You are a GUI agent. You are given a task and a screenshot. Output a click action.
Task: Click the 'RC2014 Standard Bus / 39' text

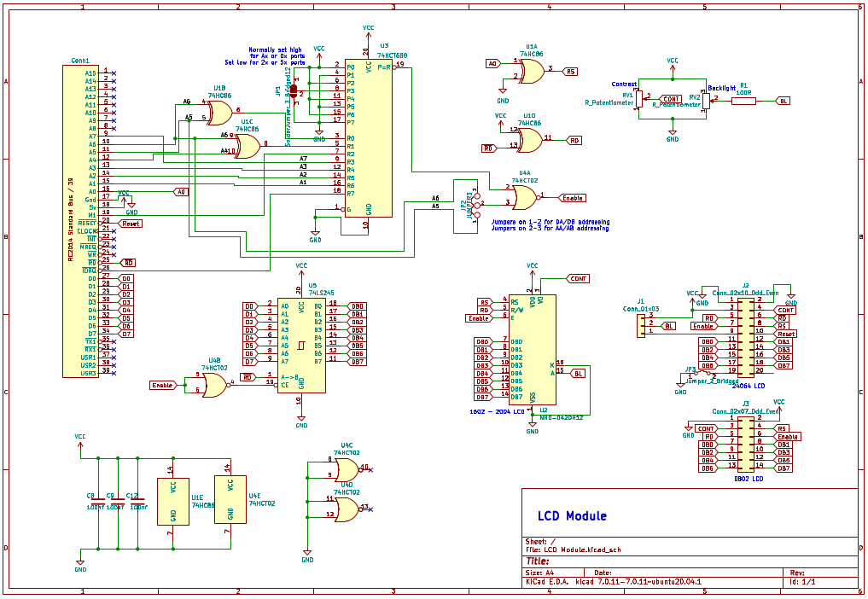tap(70, 219)
